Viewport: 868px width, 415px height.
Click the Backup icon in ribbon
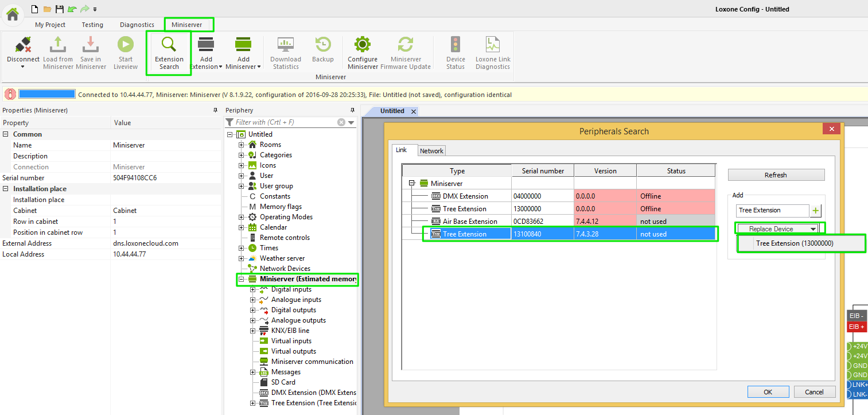click(323, 45)
